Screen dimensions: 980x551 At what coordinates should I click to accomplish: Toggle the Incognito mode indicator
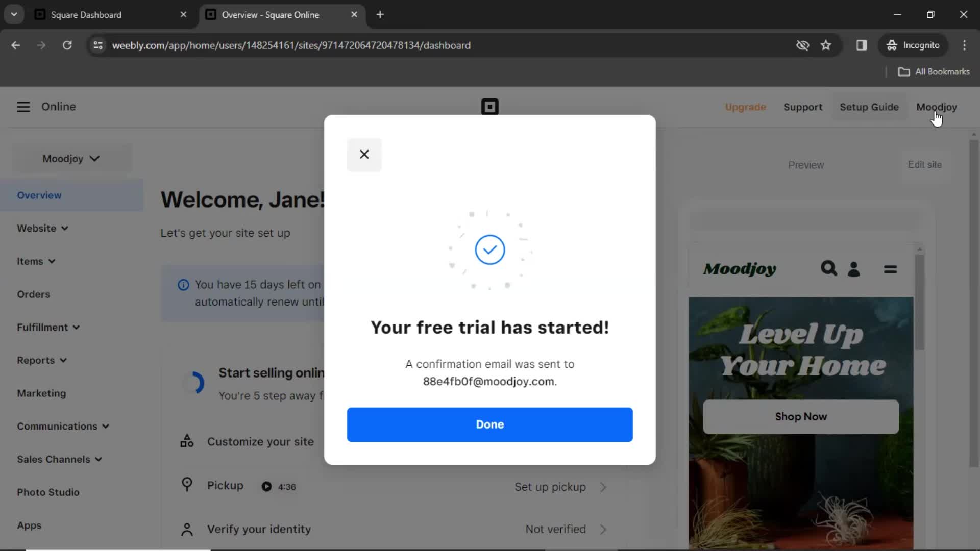coord(913,45)
